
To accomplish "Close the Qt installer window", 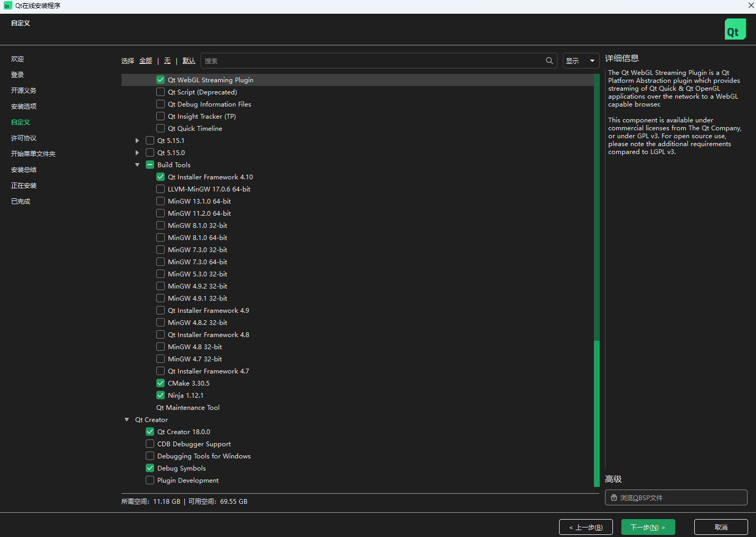I will click(x=751, y=5).
